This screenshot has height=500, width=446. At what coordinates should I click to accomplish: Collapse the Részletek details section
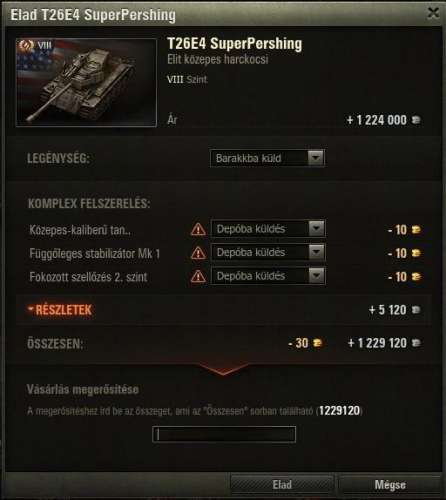(x=60, y=310)
